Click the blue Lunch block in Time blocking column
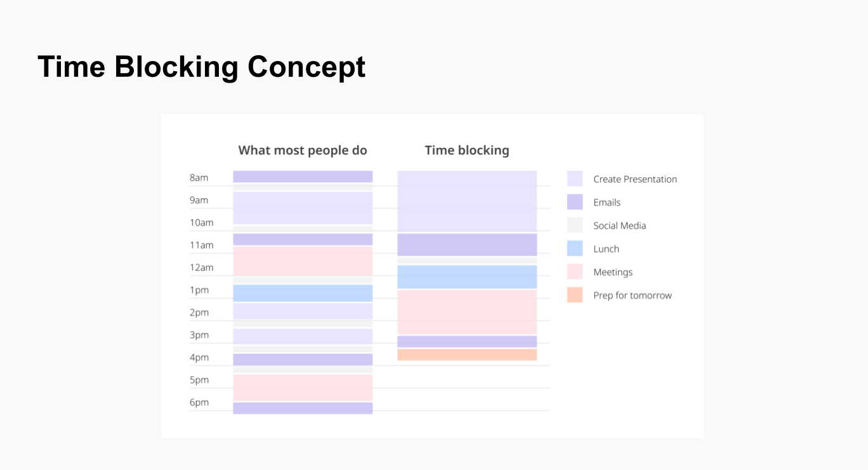The width and height of the screenshot is (868, 470). [x=467, y=277]
